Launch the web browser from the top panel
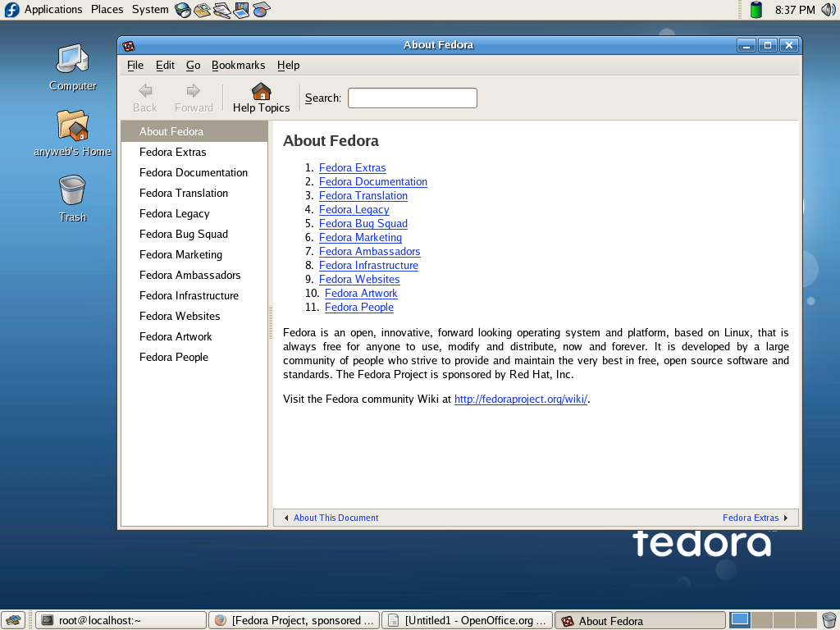The width and height of the screenshot is (840, 630). pos(183,10)
